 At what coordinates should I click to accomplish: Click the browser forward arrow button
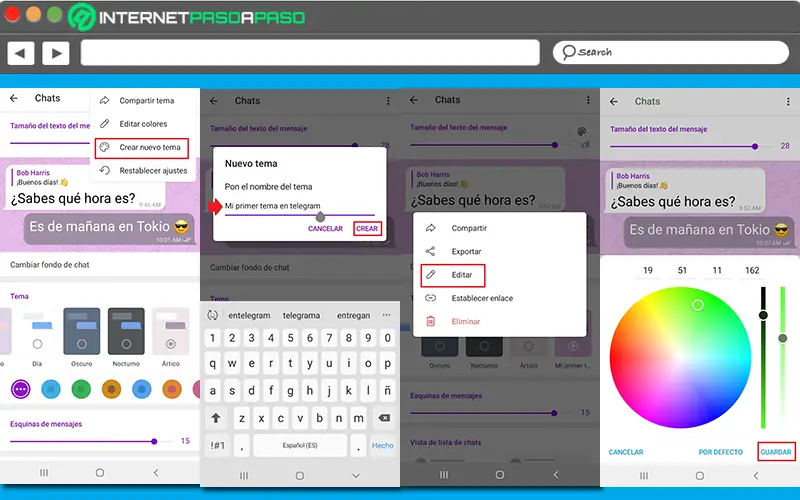(x=56, y=53)
